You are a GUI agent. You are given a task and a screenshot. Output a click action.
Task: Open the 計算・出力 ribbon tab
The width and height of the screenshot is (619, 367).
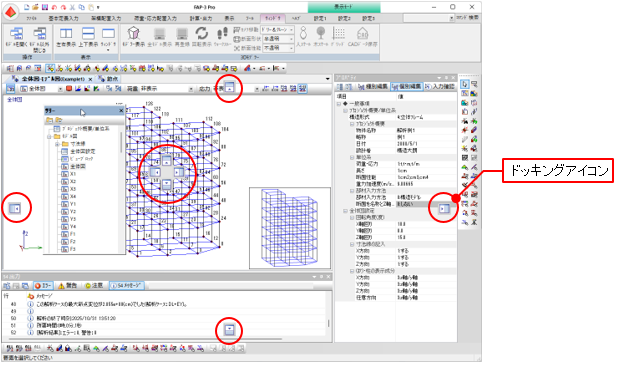tap(201, 18)
